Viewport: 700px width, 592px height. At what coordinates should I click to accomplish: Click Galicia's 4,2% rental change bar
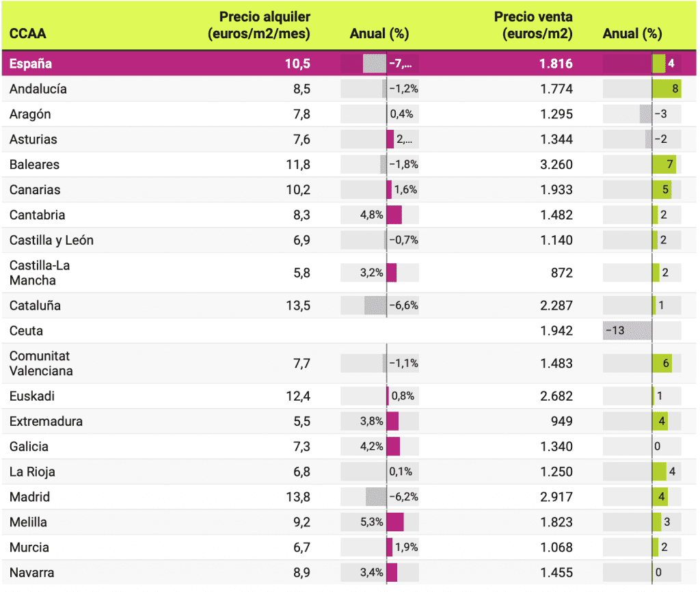click(393, 446)
